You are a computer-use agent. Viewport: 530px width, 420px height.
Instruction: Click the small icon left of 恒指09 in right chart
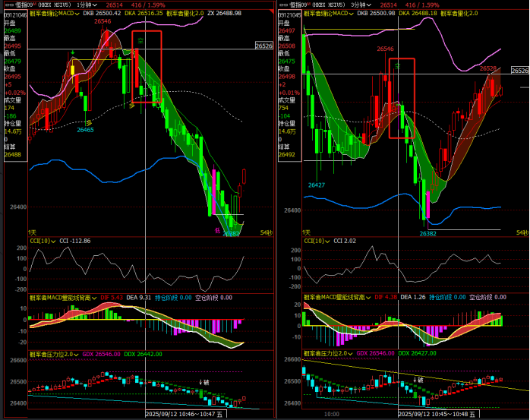pos(282,5)
